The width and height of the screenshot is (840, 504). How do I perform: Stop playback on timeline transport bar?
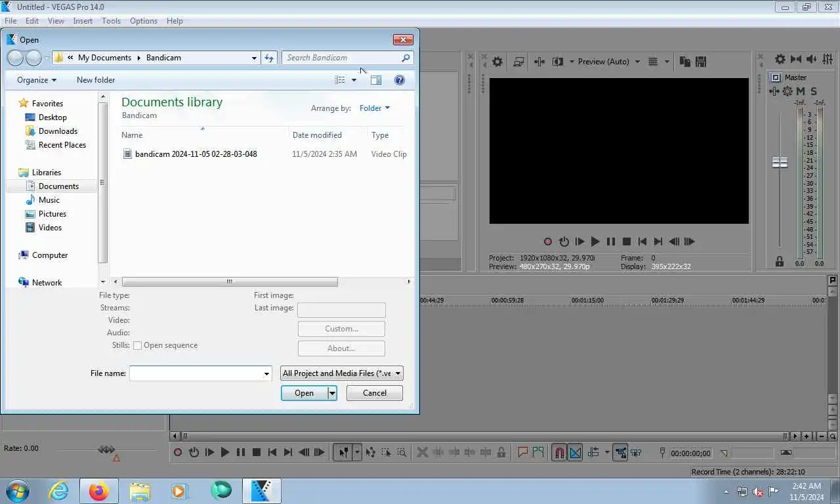click(x=257, y=452)
